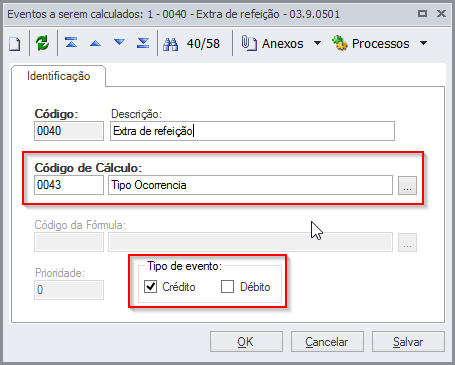The image size is (455, 365).
Task: Expand the Processos dropdown arrow
Action: point(424,43)
